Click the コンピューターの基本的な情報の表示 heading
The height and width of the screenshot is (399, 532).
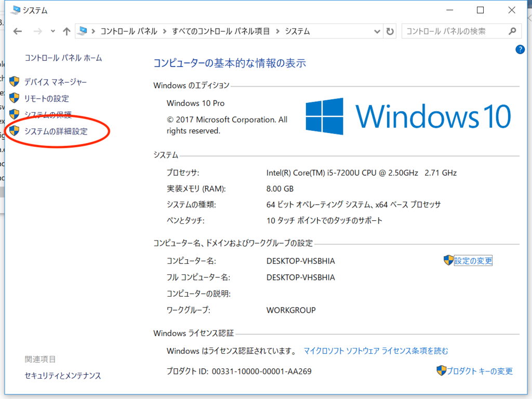coord(230,63)
